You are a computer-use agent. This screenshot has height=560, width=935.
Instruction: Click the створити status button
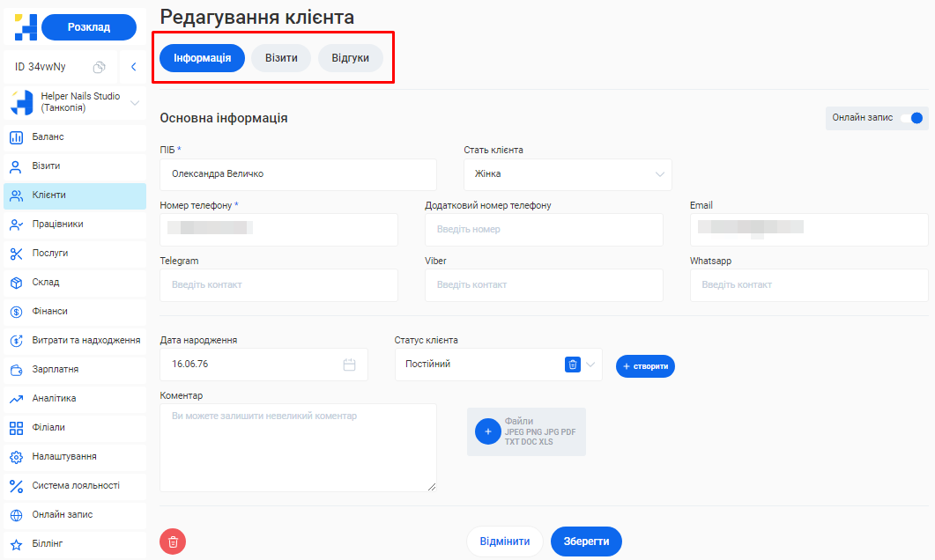tap(645, 366)
